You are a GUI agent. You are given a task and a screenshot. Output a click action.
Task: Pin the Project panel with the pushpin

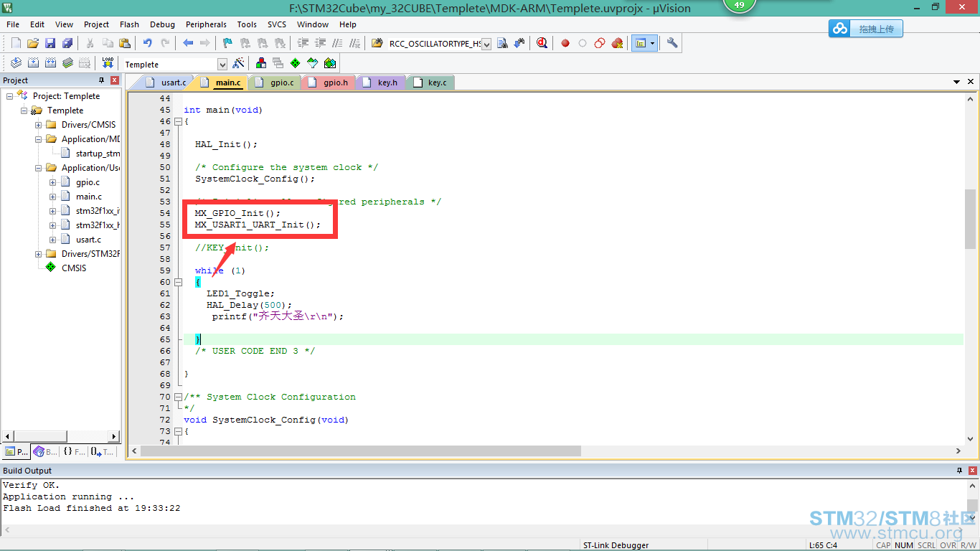click(101, 80)
